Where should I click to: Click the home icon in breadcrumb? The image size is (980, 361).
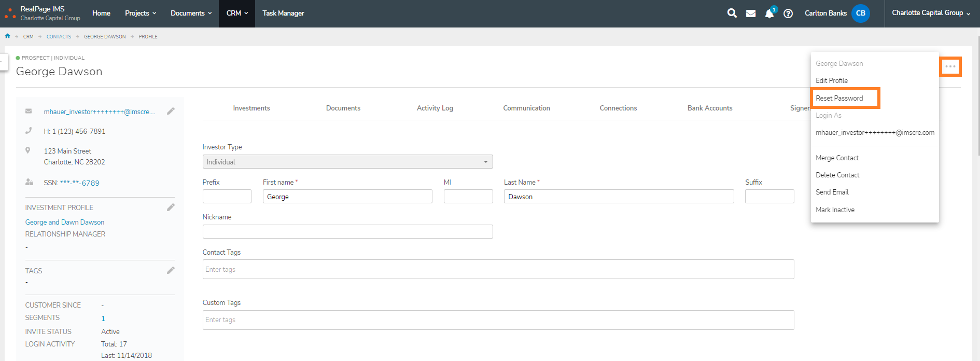pos(7,36)
